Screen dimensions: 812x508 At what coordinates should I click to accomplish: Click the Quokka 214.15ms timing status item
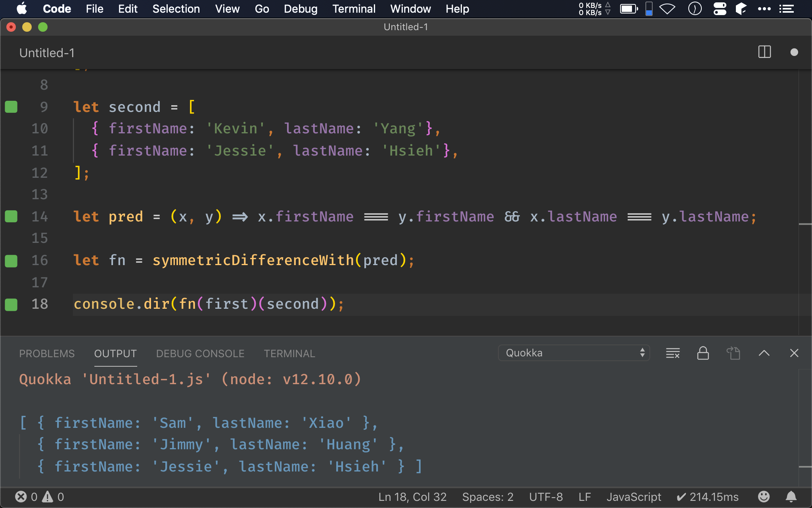tap(708, 497)
